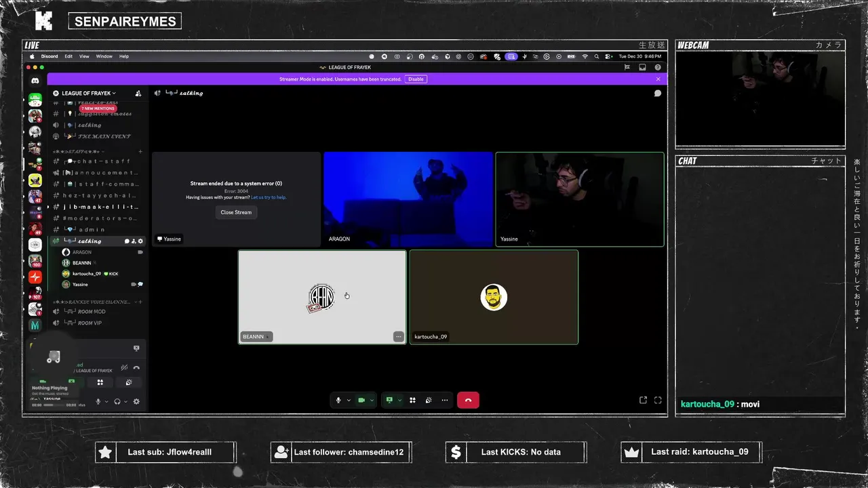This screenshot has width=868, height=488.
Task: Open microphone options arrow in call bar
Action: [349, 400]
